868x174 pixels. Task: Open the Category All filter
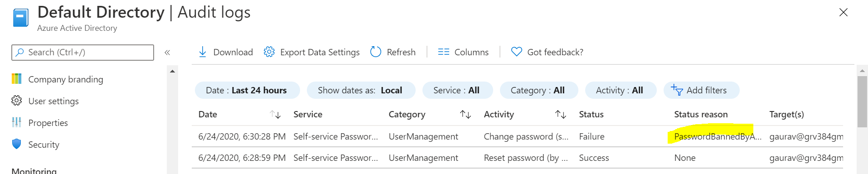pyautogui.click(x=538, y=90)
